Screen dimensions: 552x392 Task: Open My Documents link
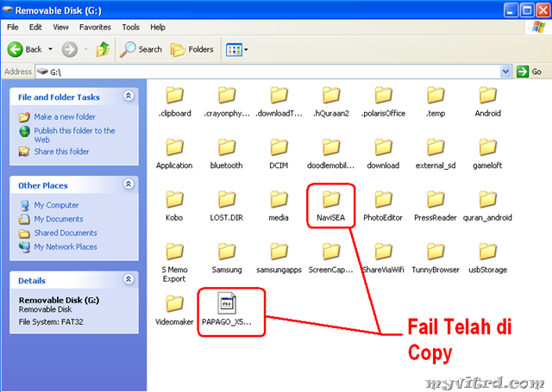click(x=59, y=219)
